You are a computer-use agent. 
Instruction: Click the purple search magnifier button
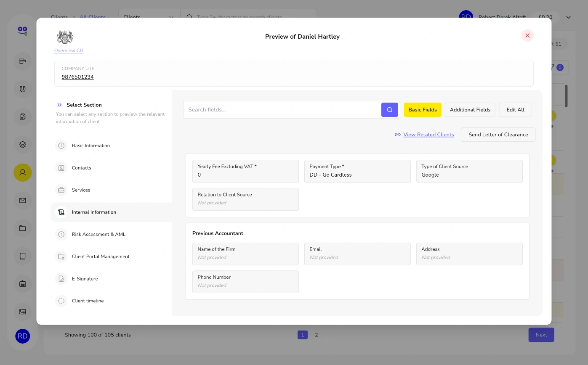(390, 110)
